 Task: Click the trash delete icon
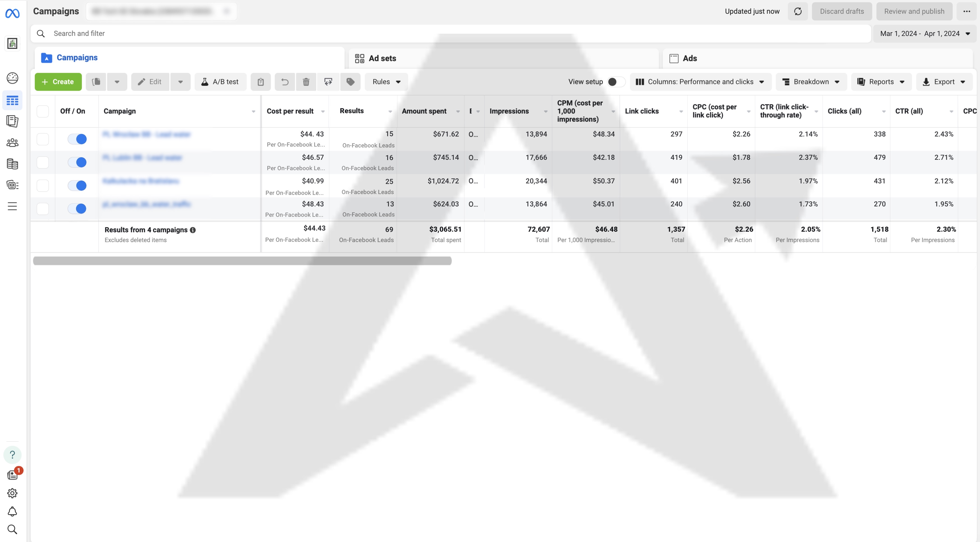point(306,82)
